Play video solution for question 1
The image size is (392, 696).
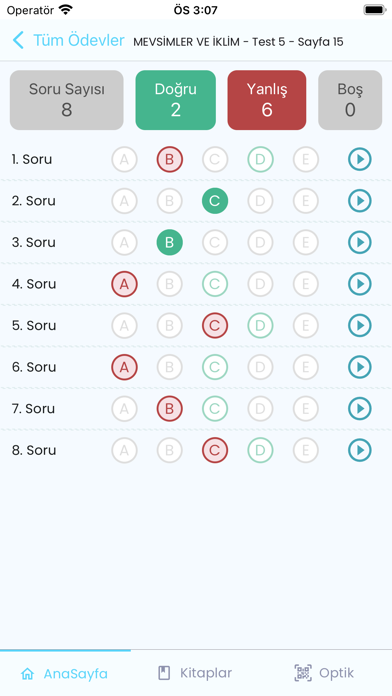(x=359, y=159)
